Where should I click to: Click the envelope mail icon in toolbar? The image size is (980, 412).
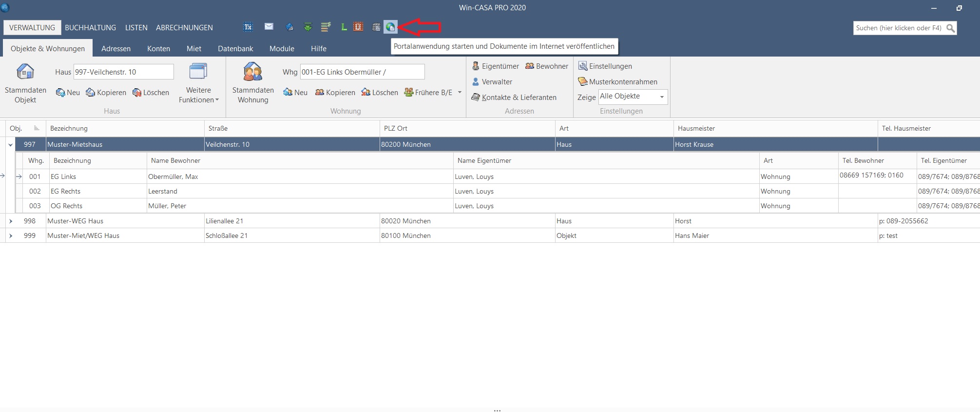[x=269, y=27]
